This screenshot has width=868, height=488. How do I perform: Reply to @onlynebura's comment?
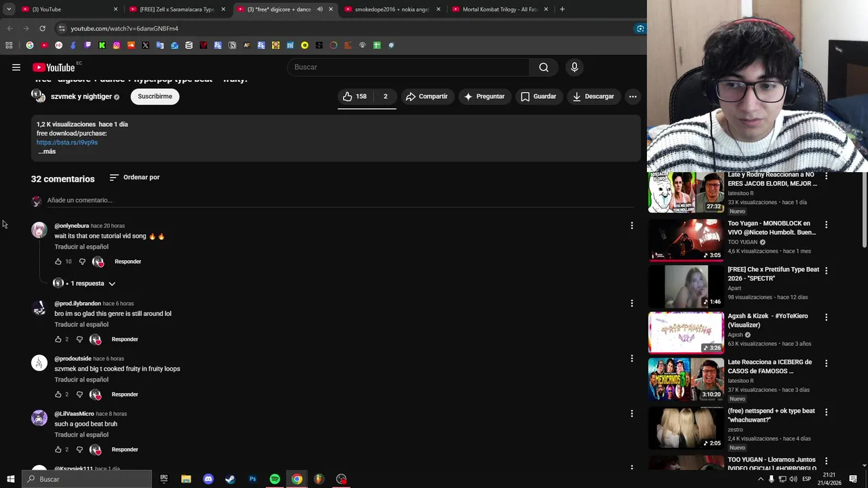click(127, 262)
